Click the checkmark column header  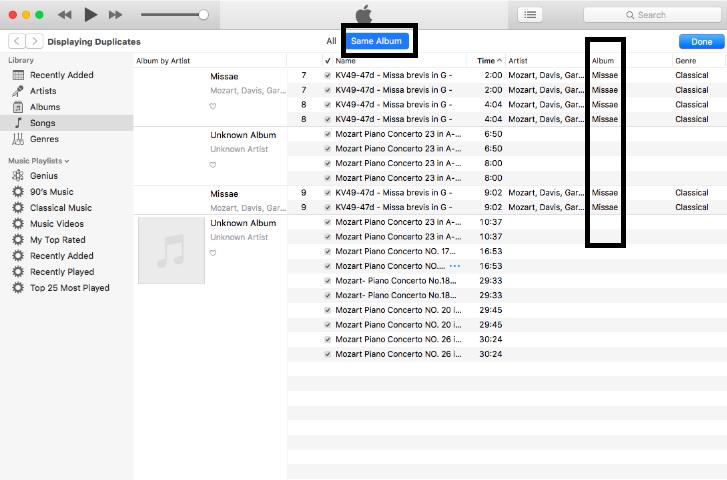(x=328, y=61)
